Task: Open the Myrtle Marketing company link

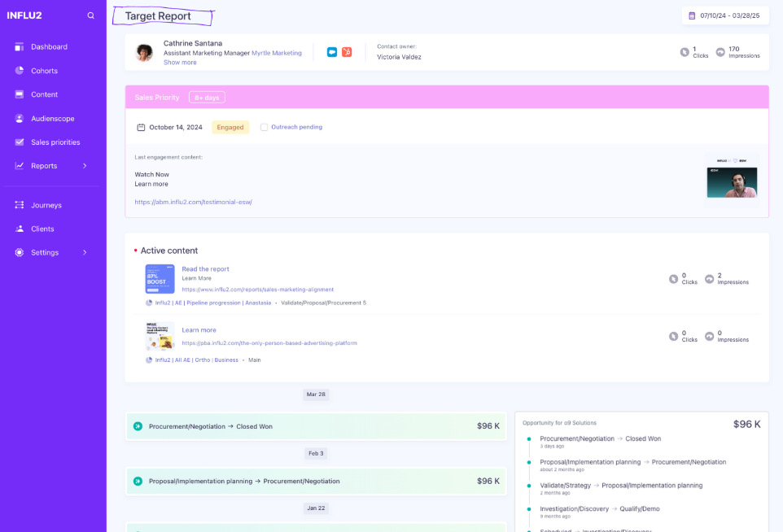Action: pos(277,53)
